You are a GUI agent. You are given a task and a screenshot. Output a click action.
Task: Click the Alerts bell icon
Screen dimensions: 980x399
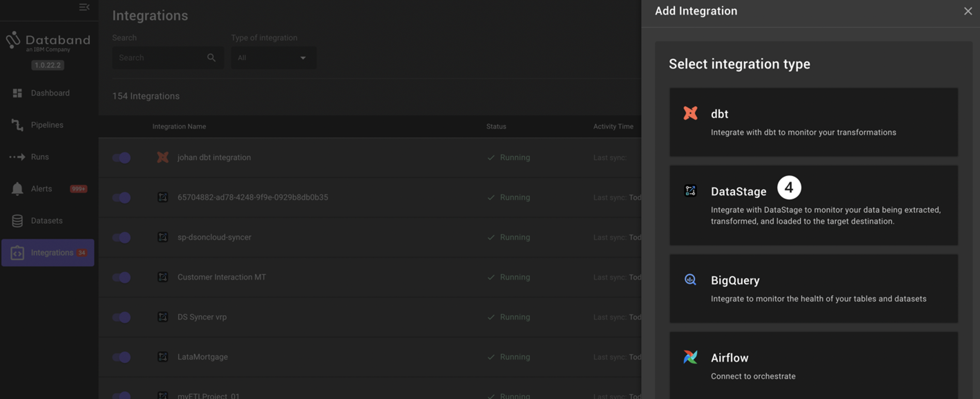(x=17, y=189)
